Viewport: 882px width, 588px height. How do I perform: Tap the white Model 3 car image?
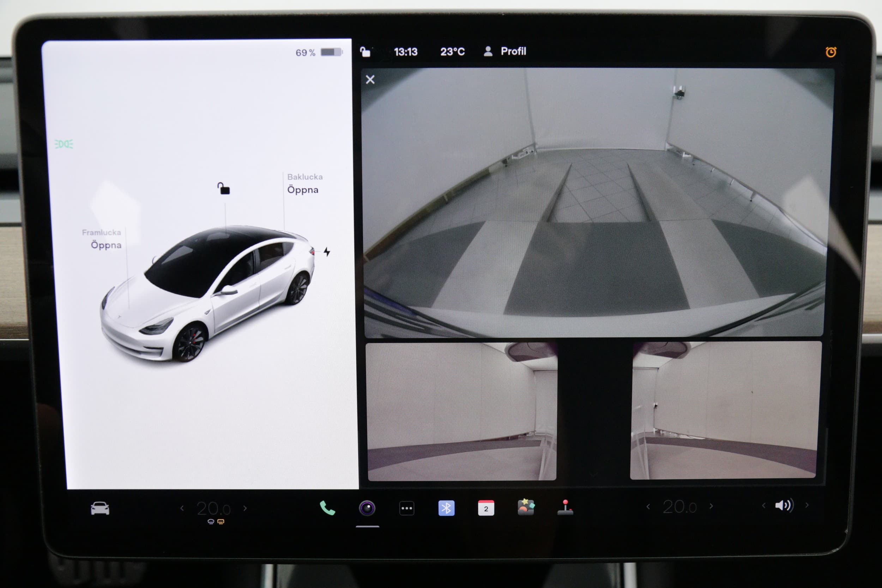207,293
